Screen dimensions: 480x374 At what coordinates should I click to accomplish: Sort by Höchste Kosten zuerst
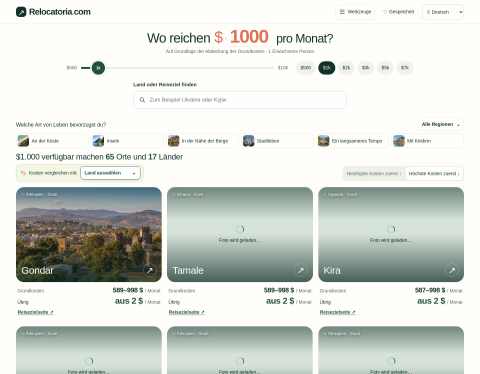434,174
